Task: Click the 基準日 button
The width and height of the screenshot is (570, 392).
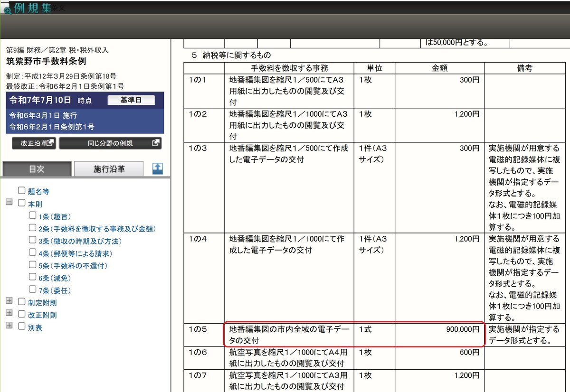Action: point(131,101)
